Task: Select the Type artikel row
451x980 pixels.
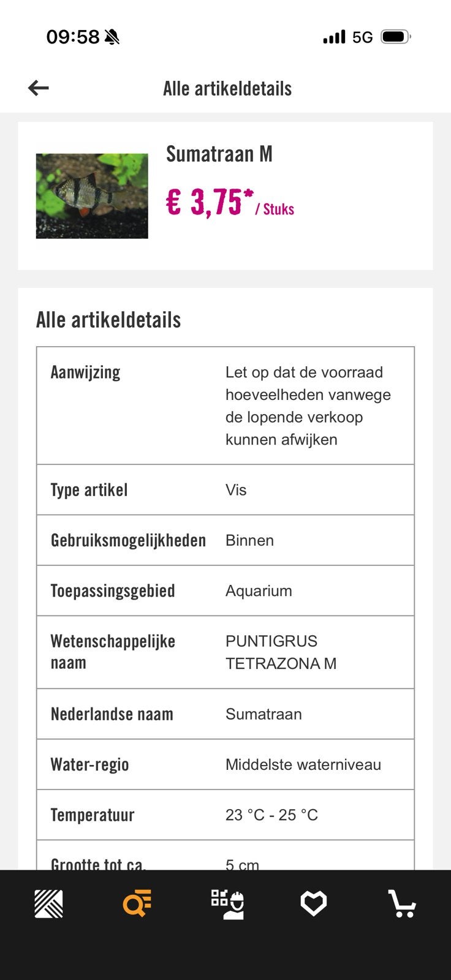Action: (x=225, y=490)
